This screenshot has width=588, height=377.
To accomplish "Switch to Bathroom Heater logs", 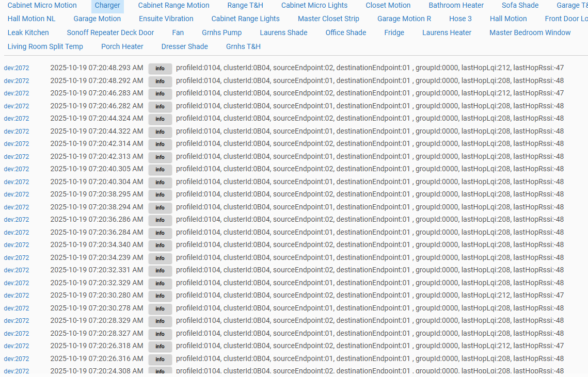I will [x=456, y=6].
